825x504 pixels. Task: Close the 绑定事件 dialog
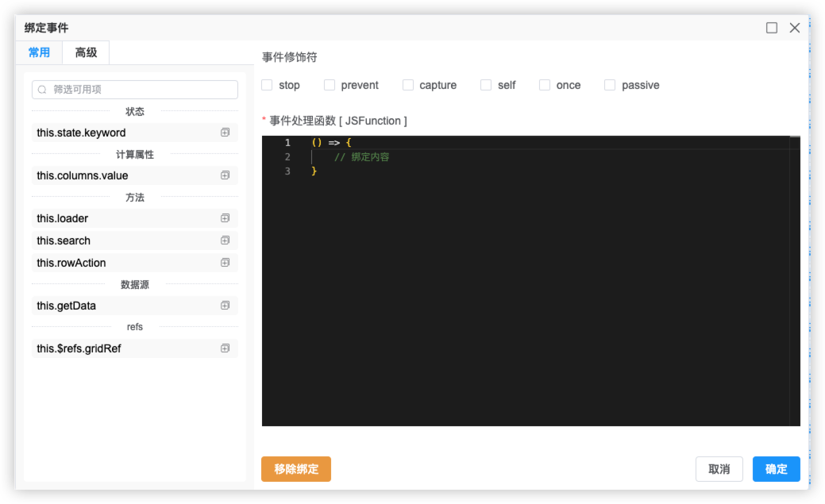pos(795,28)
